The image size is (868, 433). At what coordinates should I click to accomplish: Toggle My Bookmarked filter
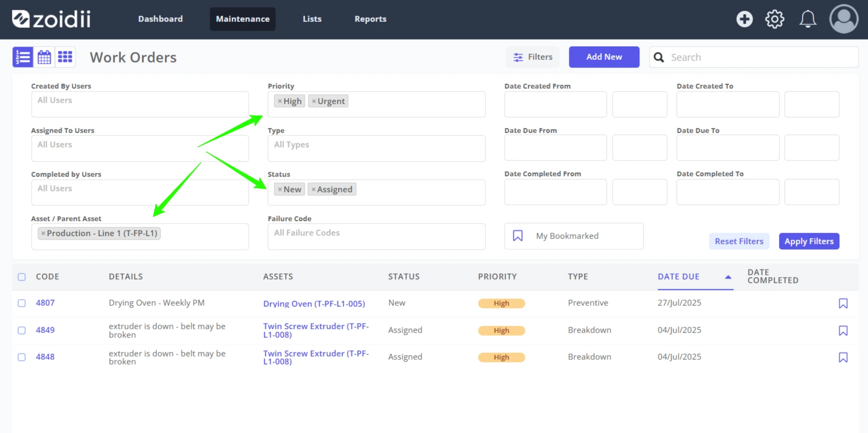[x=573, y=236]
